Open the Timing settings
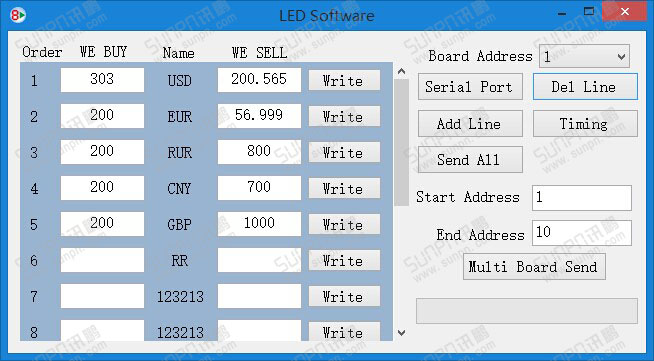The height and width of the screenshot is (361, 654). click(x=585, y=123)
